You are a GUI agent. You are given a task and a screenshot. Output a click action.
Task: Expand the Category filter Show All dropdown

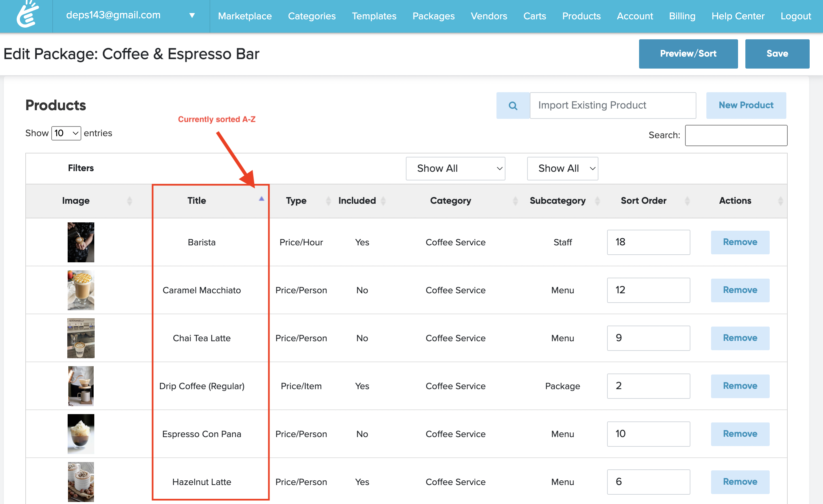(x=455, y=168)
